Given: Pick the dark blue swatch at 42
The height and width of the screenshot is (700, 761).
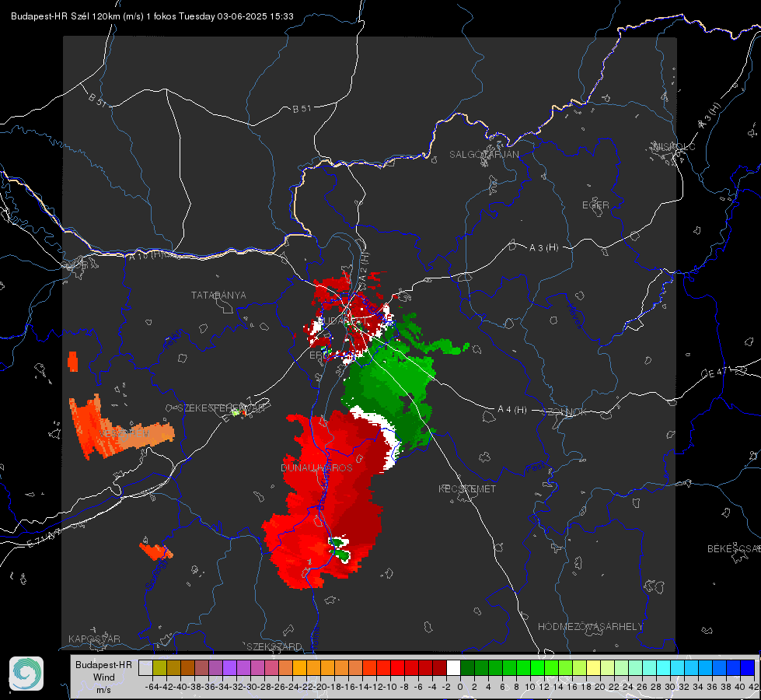Looking at the screenshot, I should point(748,667).
